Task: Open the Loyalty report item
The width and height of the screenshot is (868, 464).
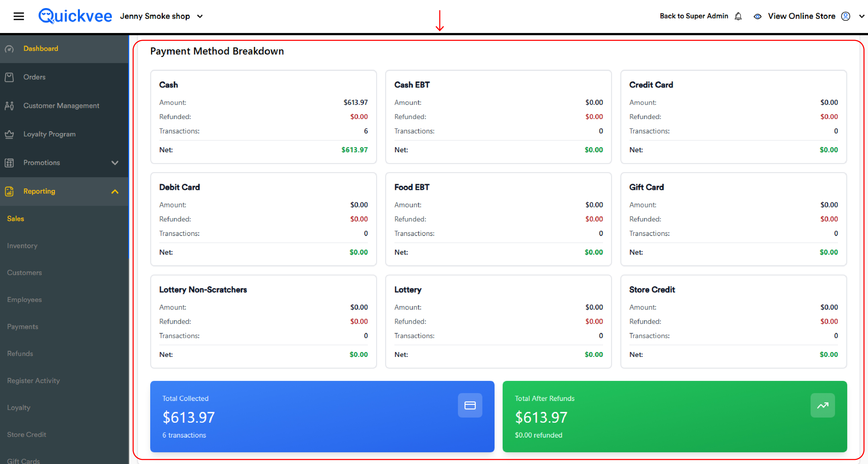Action: (19, 407)
